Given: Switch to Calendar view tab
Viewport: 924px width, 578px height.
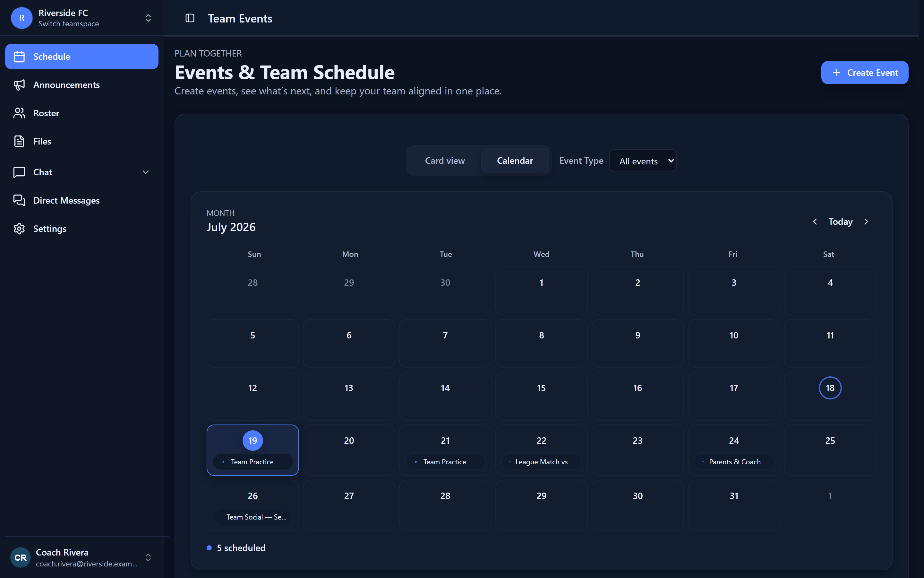Looking at the screenshot, I should tap(515, 161).
